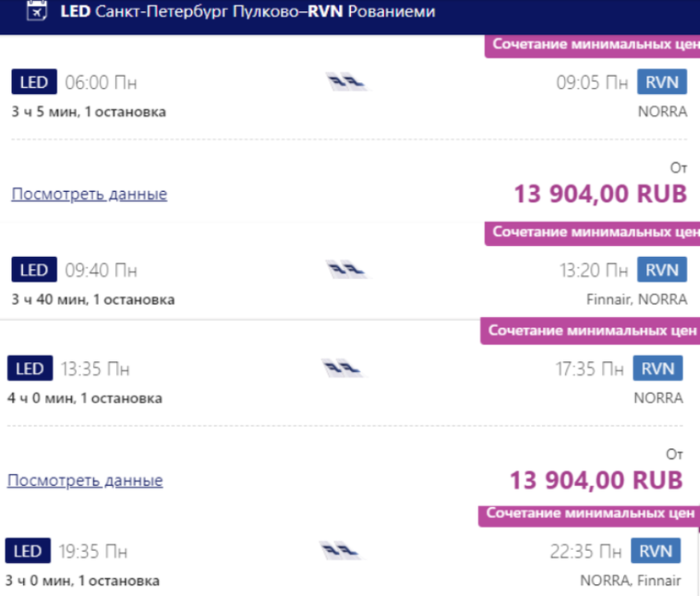The height and width of the screenshot is (596, 700).
Task: Click RVN badge of 22:35 arrival
Action: [x=656, y=551]
